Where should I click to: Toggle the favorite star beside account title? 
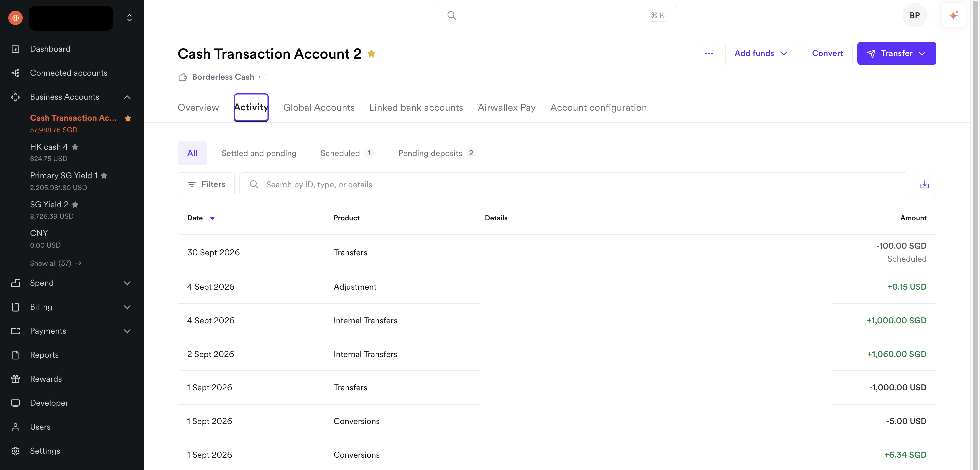click(x=371, y=54)
